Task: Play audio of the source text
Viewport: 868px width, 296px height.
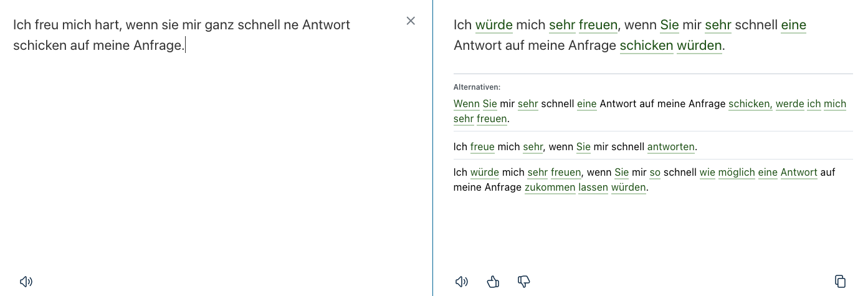Action: (26, 282)
